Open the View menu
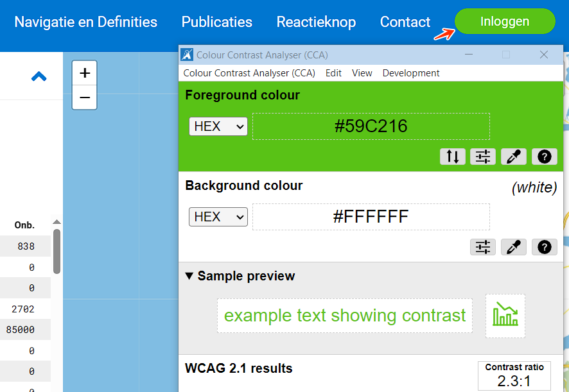The width and height of the screenshot is (569, 392). 362,73
